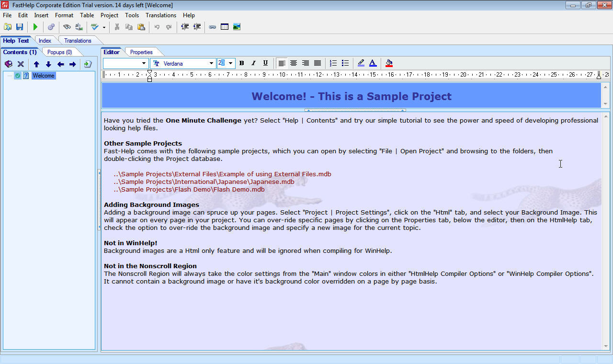This screenshot has width=613, height=364.
Task: Click the Flash Demo.mdb sample path
Action: (189, 189)
